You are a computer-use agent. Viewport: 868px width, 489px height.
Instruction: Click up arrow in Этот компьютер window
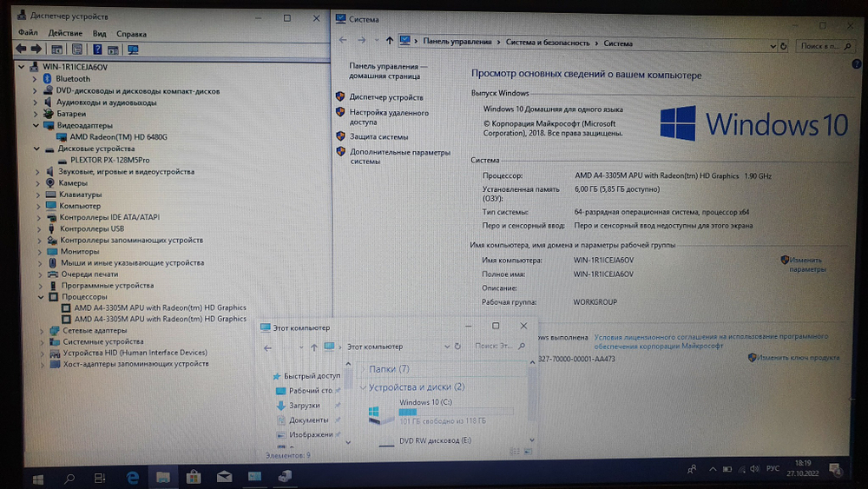click(x=314, y=347)
